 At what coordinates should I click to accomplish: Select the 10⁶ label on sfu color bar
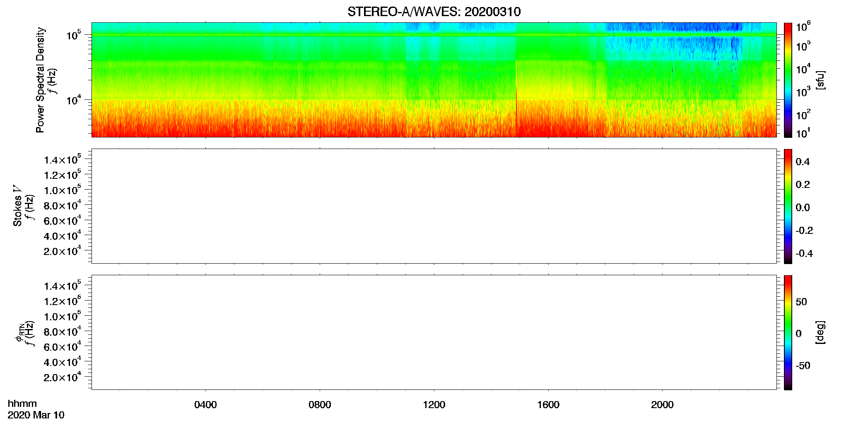803,27
